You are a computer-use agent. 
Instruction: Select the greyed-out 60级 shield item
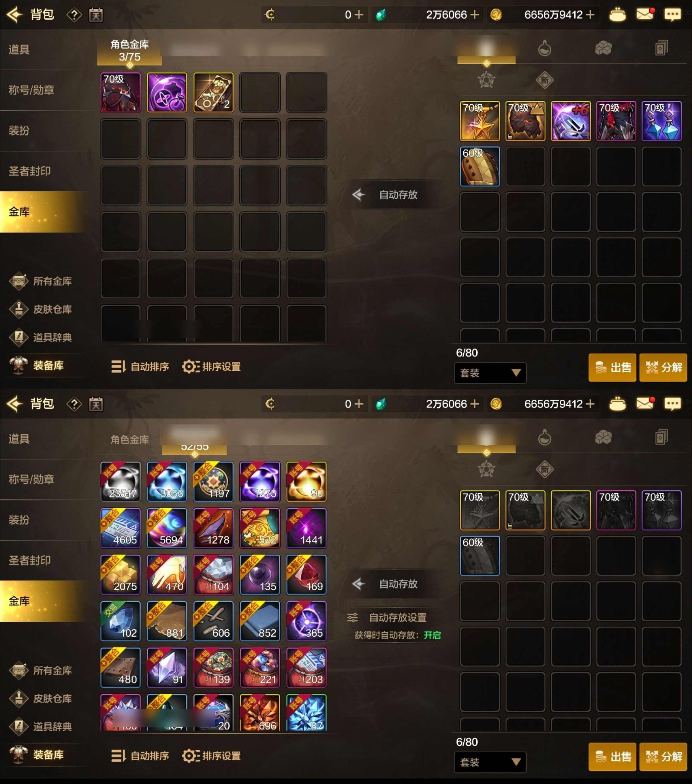click(x=479, y=555)
